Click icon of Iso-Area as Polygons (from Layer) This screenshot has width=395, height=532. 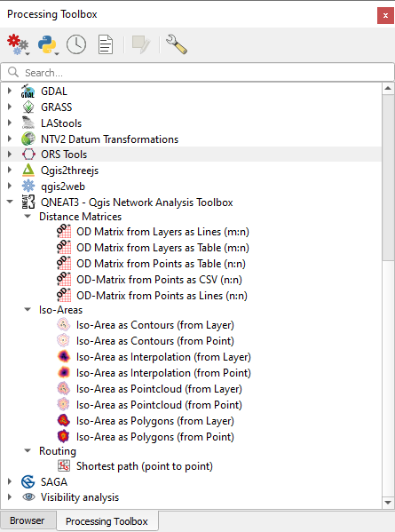63,421
